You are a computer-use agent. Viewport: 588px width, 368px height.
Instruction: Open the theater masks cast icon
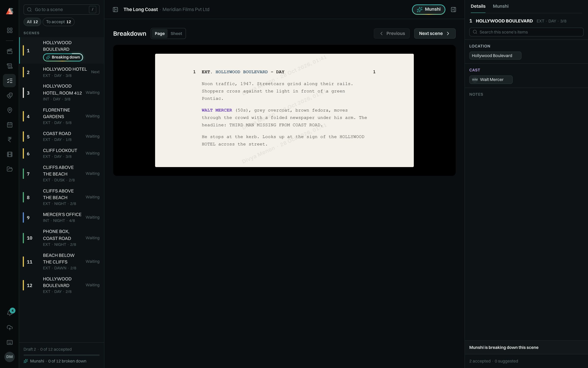click(10, 95)
